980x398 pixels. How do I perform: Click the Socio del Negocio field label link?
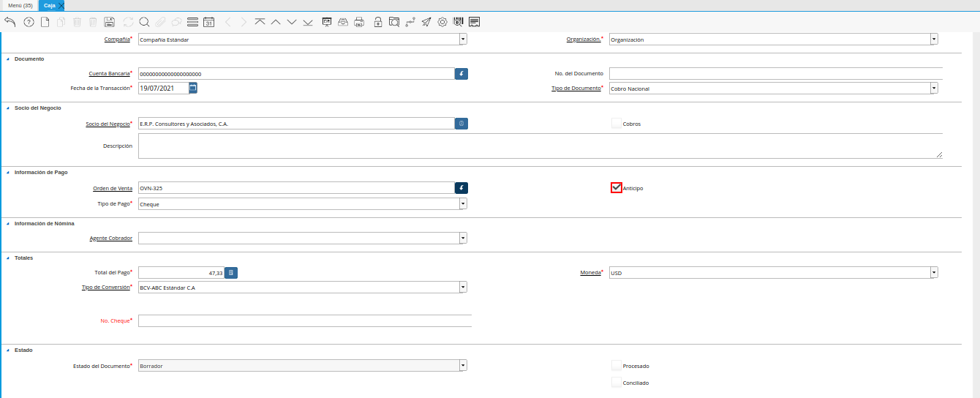tap(108, 124)
